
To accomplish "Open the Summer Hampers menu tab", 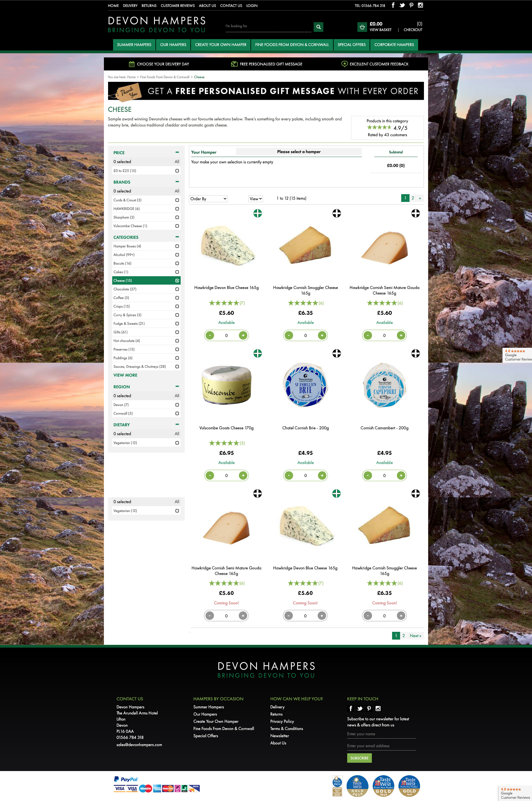I will [x=134, y=44].
